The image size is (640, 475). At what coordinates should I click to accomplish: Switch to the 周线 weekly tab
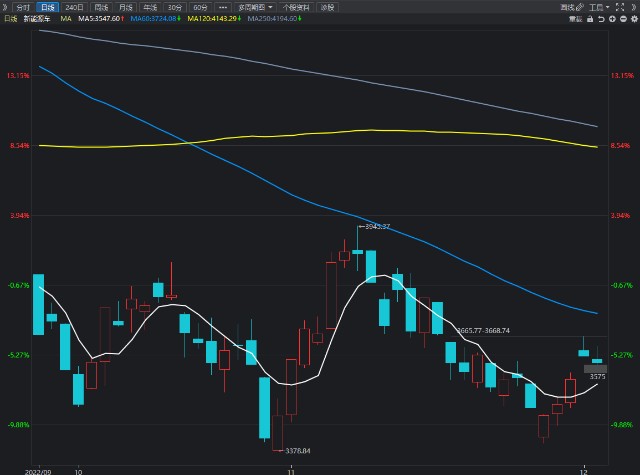tap(101, 7)
